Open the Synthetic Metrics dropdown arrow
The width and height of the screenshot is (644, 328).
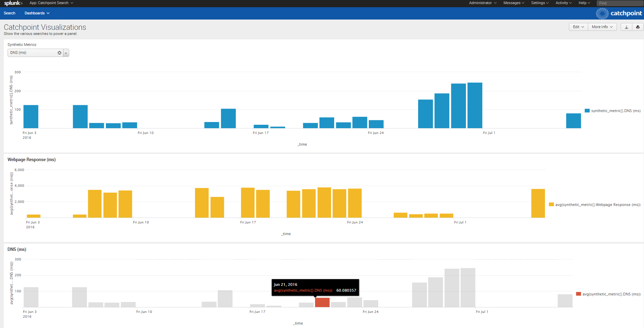[x=66, y=53]
